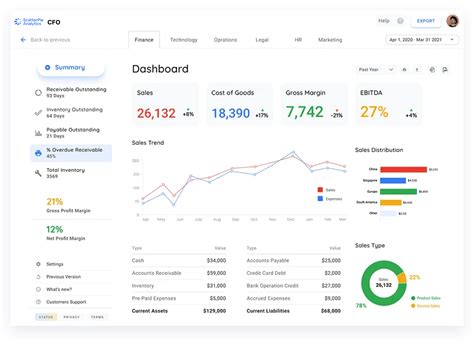The width and height of the screenshot is (474, 362).
Task: Click the undo icon beside Previous Version
Action: coord(38,277)
